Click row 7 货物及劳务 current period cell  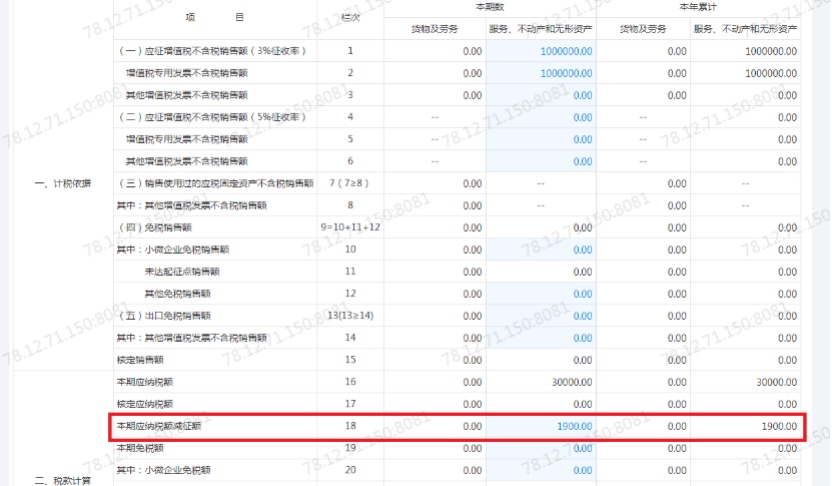click(x=434, y=183)
